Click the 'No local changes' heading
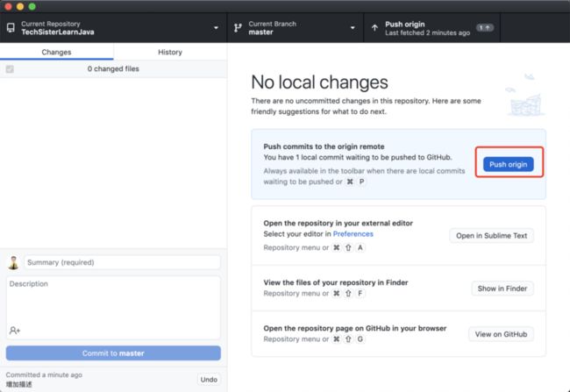The image size is (570, 392). tap(319, 82)
